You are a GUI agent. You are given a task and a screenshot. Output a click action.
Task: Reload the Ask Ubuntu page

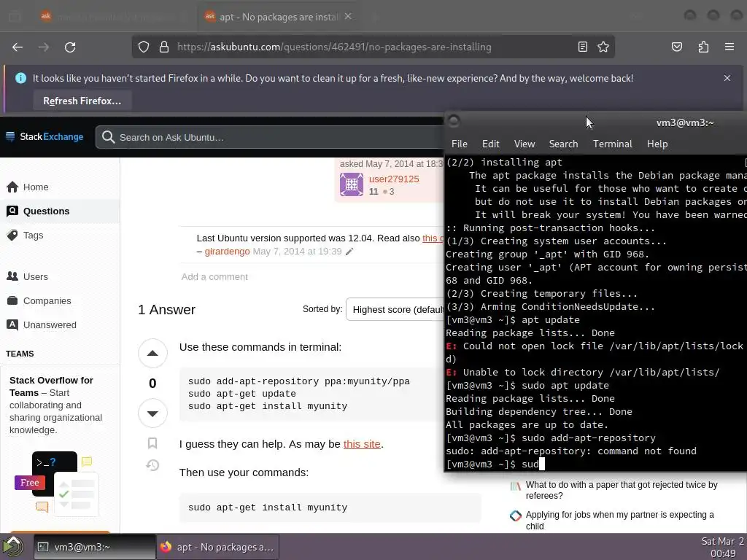[70, 47]
